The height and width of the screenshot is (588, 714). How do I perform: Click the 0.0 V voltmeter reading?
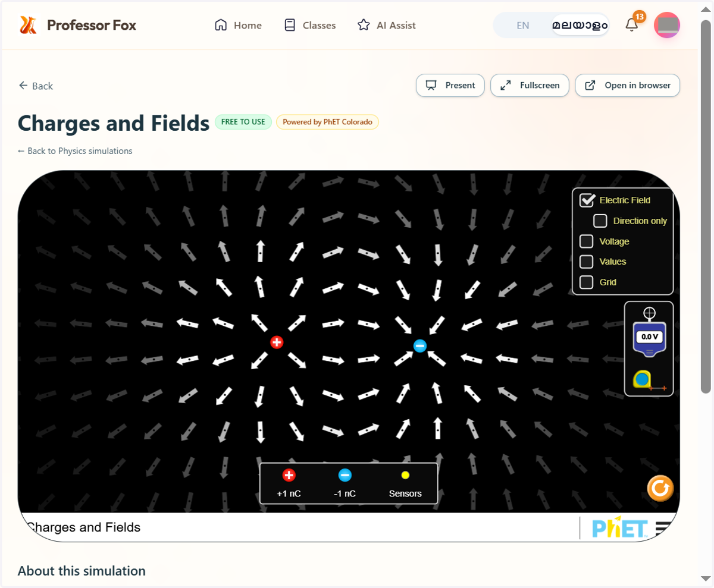tap(649, 337)
